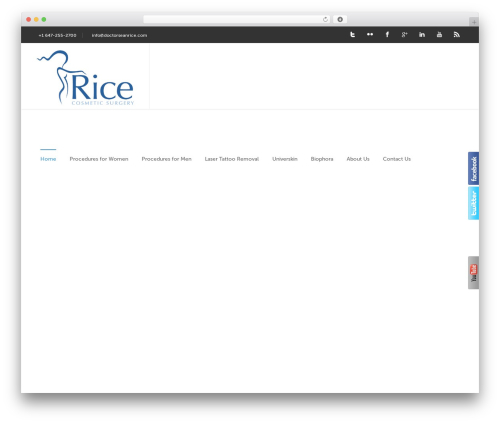
Task: Open Procedures for Men menu
Action: pyautogui.click(x=166, y=159)
